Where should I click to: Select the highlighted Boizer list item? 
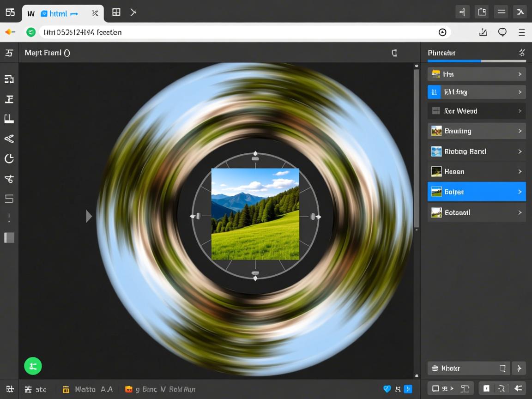477,192
